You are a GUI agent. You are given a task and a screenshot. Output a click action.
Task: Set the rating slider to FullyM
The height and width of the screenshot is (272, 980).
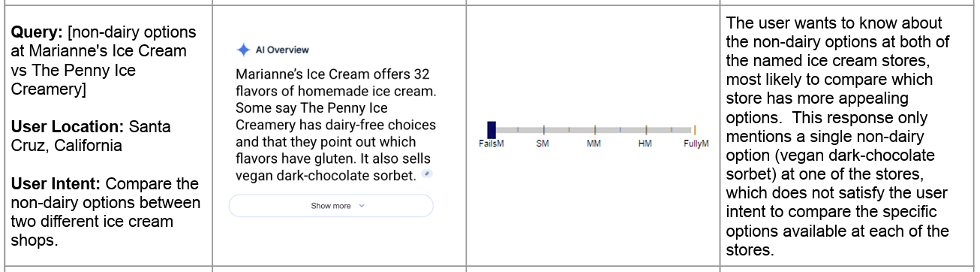coord(695,130)
